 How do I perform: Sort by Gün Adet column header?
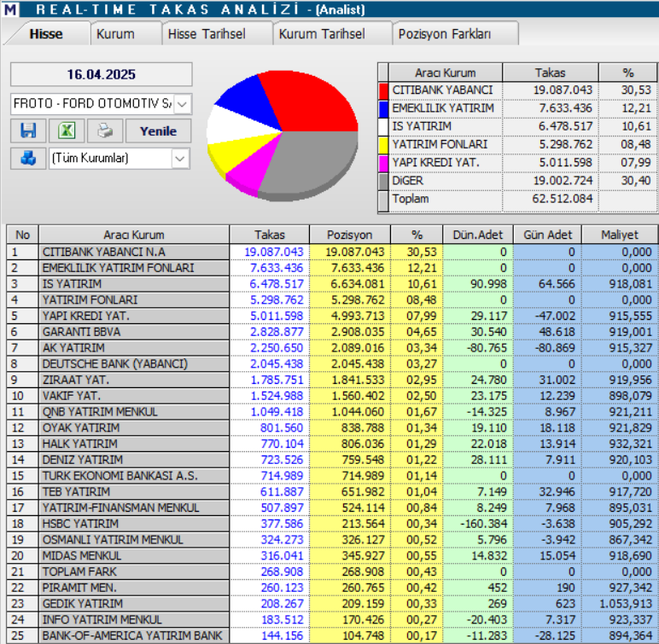[548, 235]
